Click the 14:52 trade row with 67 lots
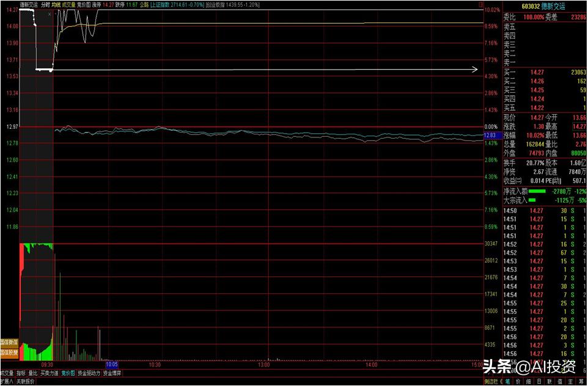This screenshot has height=386, width=588. coord(545,253)
